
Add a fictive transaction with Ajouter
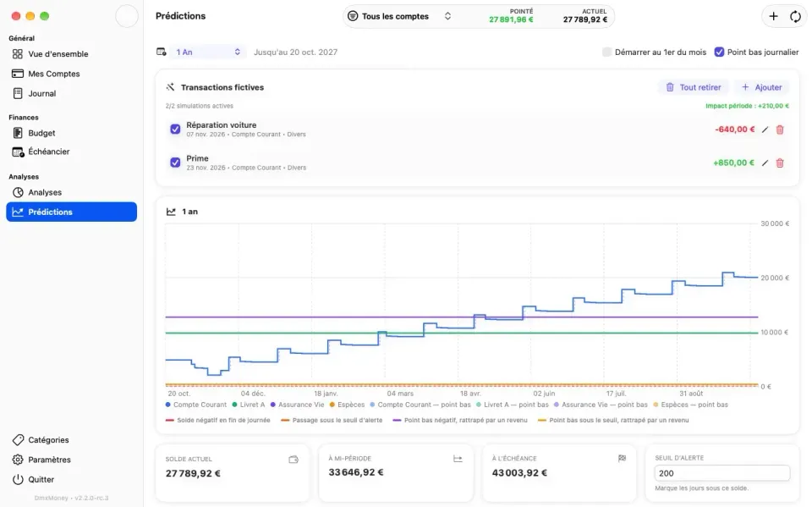coord(762,87)
